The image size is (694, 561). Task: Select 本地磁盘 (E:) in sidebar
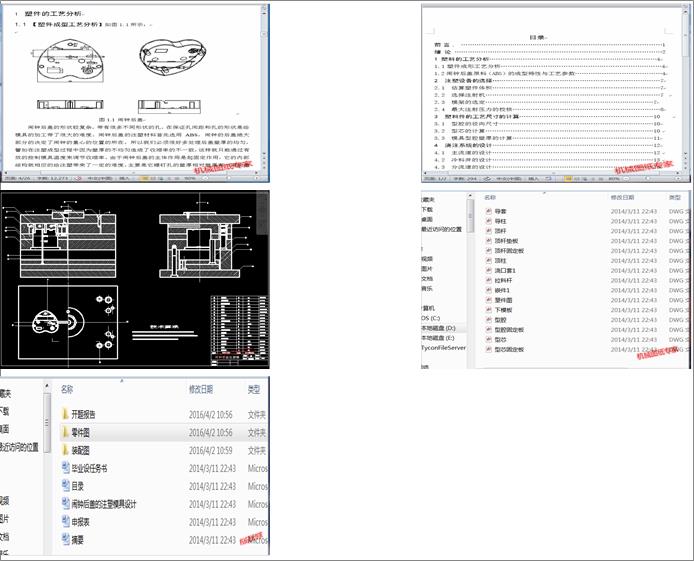tap(438, 338)
